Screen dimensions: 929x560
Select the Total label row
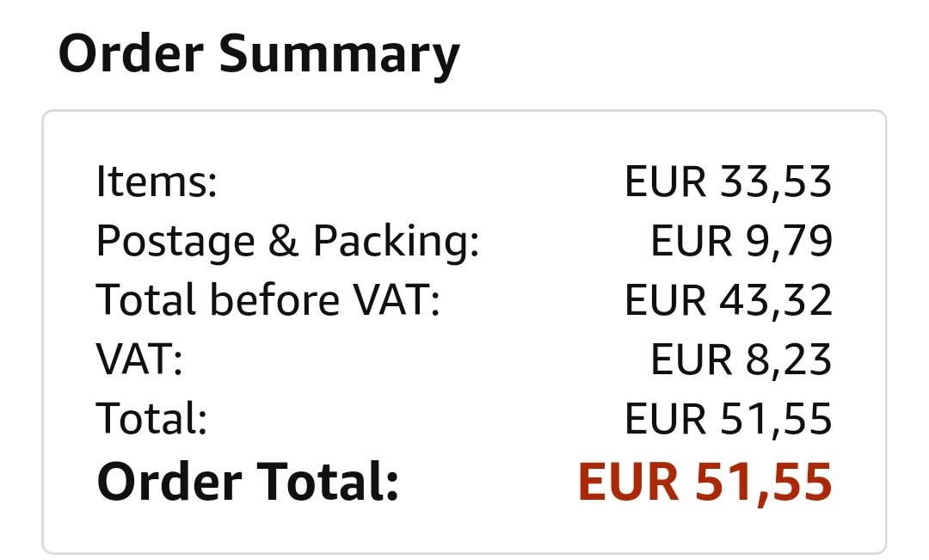(464, 418)
